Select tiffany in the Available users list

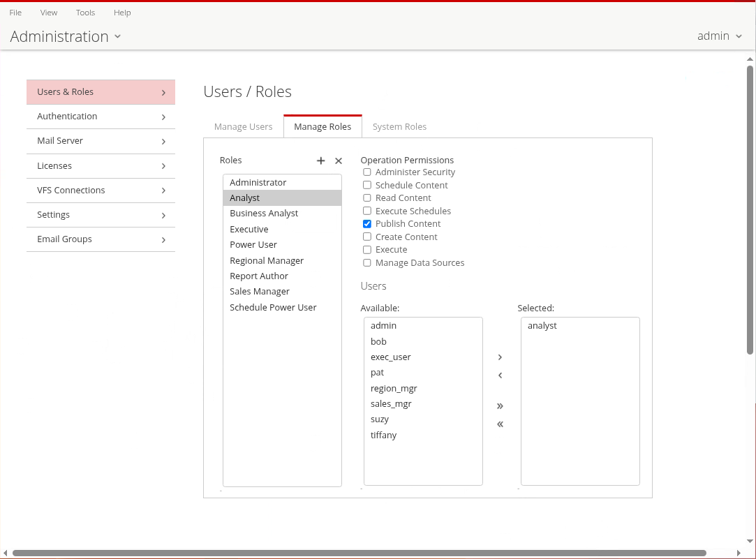click(x=383, y=435)
